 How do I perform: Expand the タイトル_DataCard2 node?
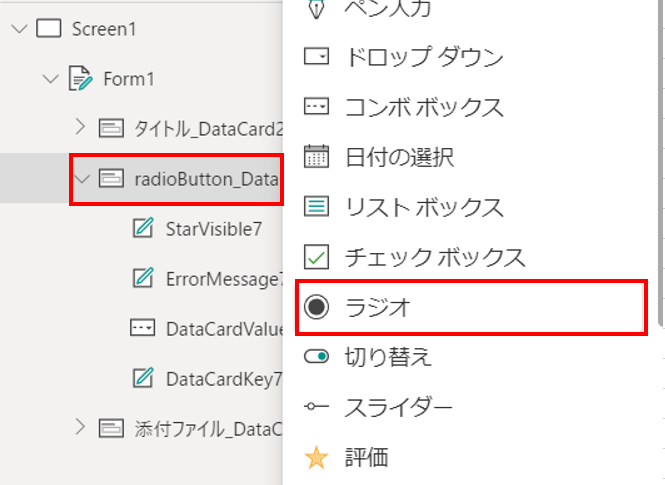click(x=81, y=128)
